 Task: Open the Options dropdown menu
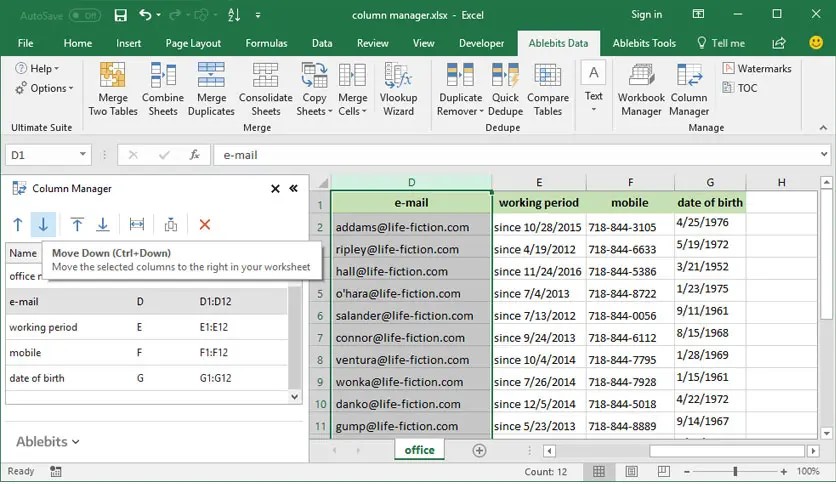[x=44, y=88]
